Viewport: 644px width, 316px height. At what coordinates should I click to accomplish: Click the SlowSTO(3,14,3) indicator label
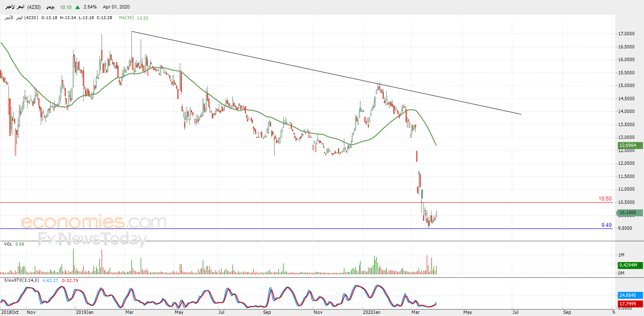(22, 280)
